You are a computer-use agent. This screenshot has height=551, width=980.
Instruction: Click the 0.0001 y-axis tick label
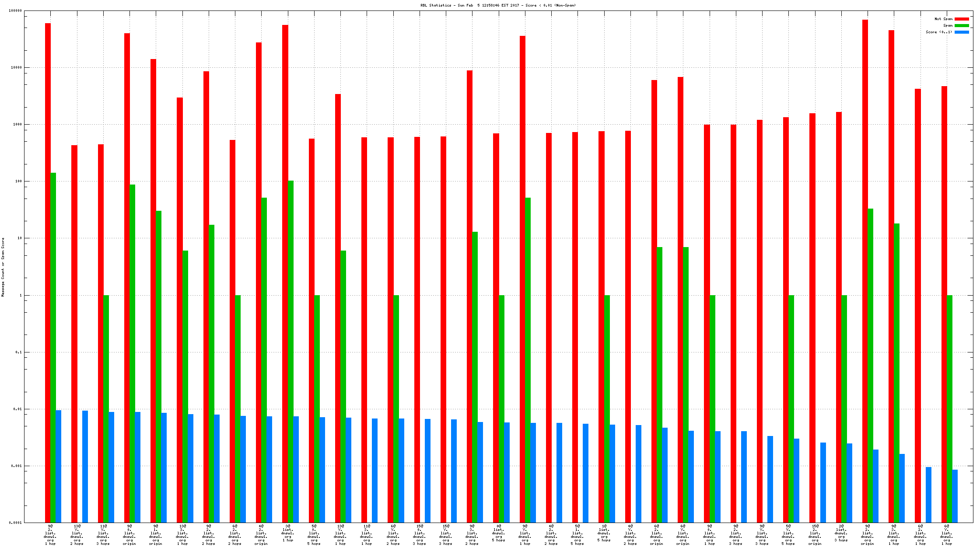(x=15, y=523)
